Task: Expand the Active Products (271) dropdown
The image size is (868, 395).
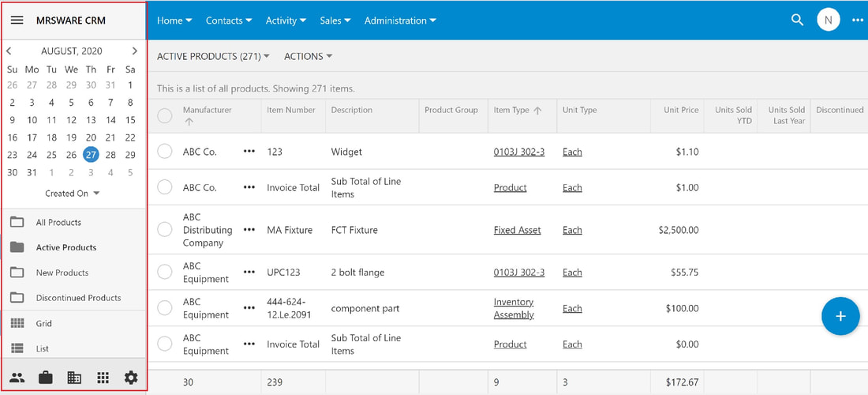Action: pyautogui.click(x=213, y=57)
